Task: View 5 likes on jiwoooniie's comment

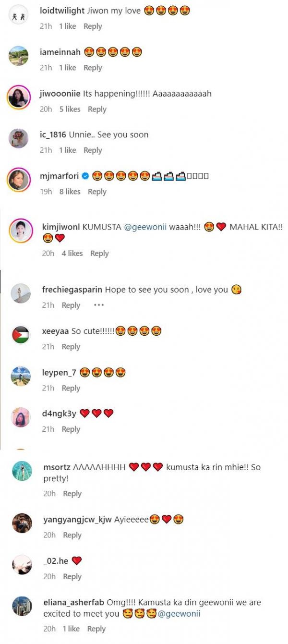Action: 70,109
